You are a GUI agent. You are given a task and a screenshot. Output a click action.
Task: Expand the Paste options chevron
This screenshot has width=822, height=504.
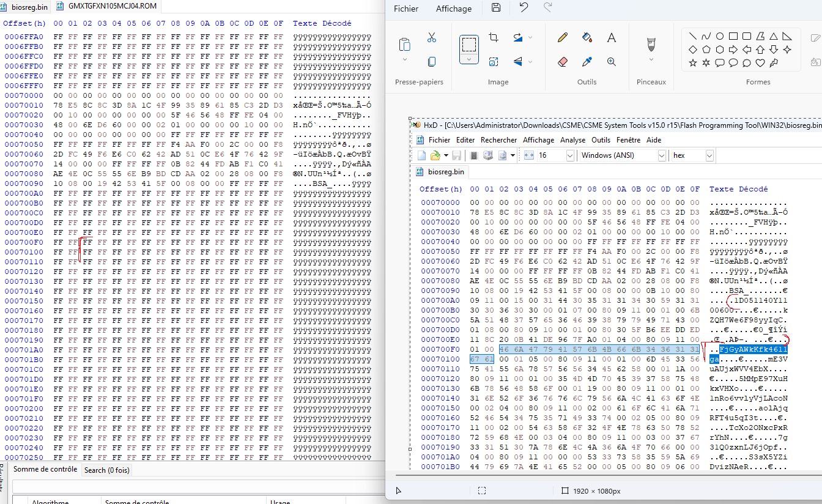point(404,59)
